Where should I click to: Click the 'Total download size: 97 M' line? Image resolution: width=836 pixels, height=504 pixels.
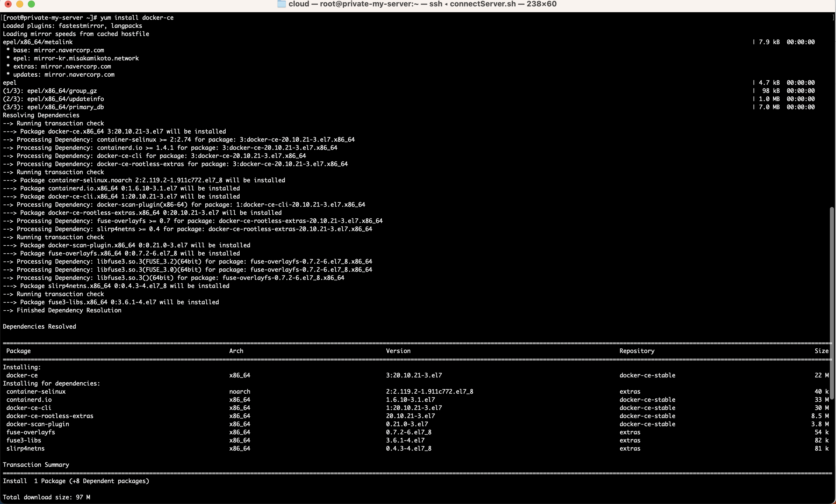pos(46,497)
